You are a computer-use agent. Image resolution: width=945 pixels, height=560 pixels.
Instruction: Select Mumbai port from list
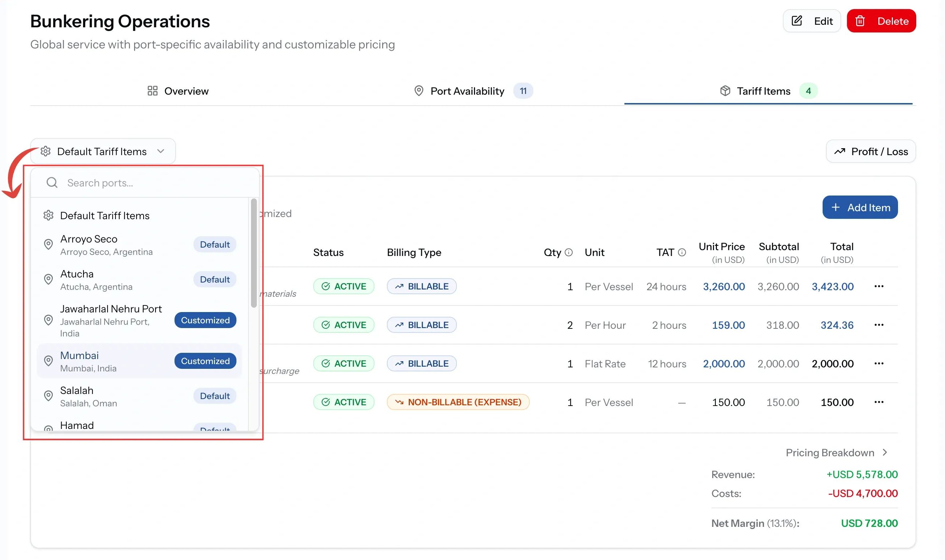(x=140, y=361)
